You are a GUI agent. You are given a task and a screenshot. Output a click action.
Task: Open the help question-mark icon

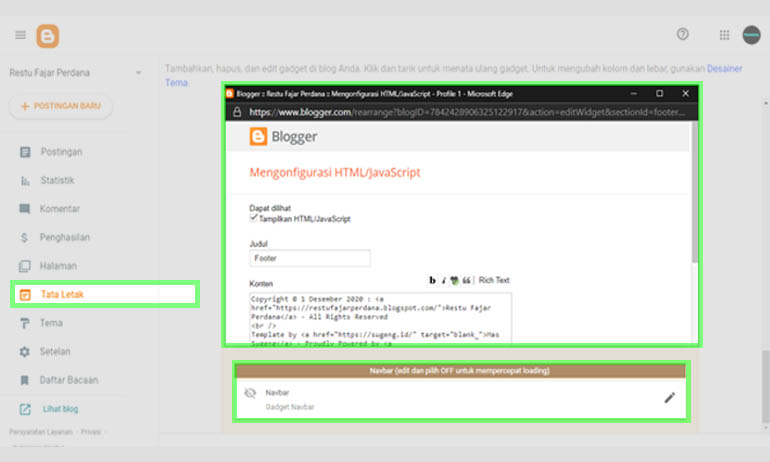[683, 34]
